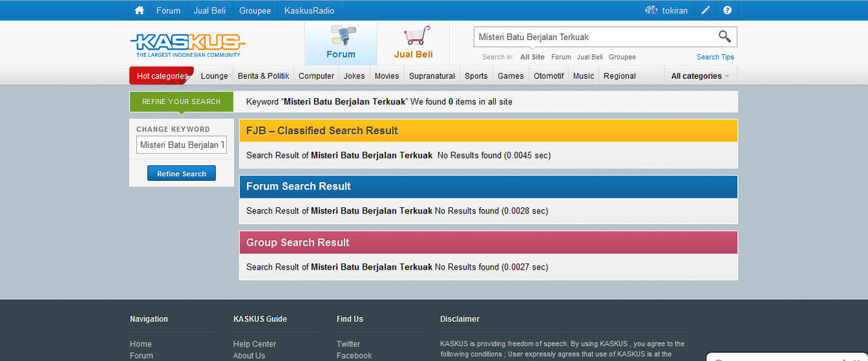Open the Supranatural category
The height and width of the screenshot is (361, 868).
(432, 76)
